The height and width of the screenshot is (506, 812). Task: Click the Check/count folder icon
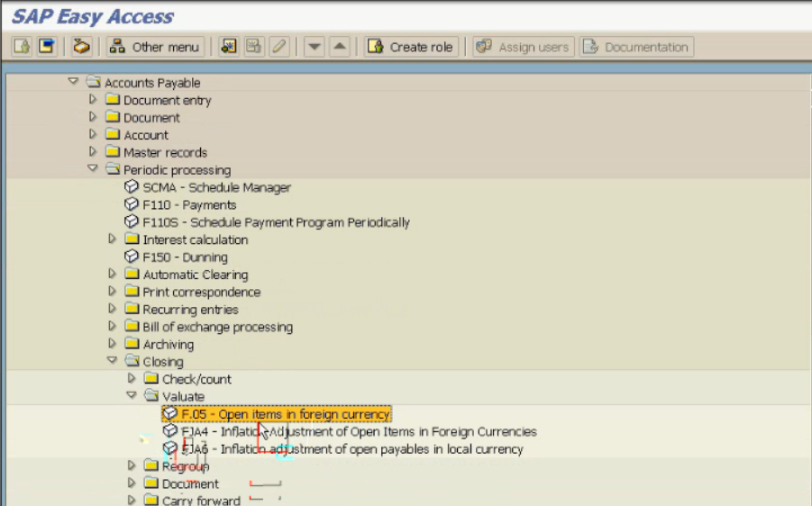(x=151, y=378)
